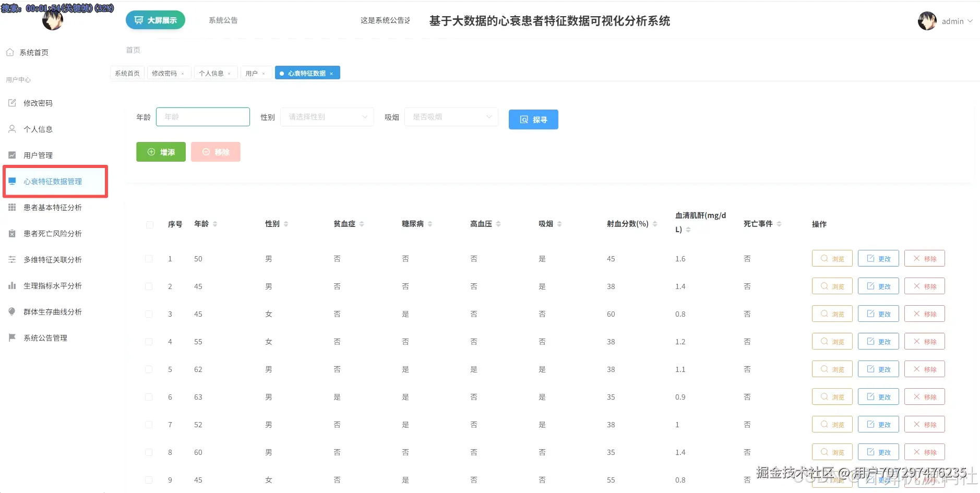Toggle the select-all checkbox in table header

click(x=149, y=224)
